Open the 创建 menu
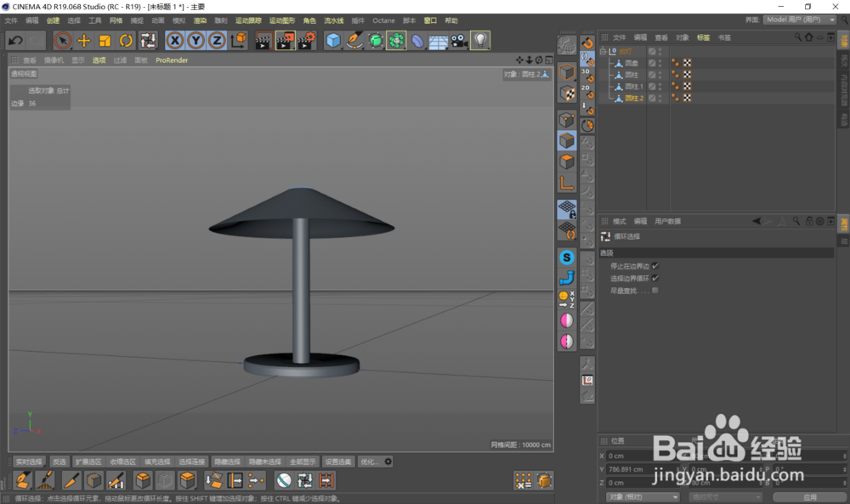This screenshot has height=504, width=850. [53, 20]
